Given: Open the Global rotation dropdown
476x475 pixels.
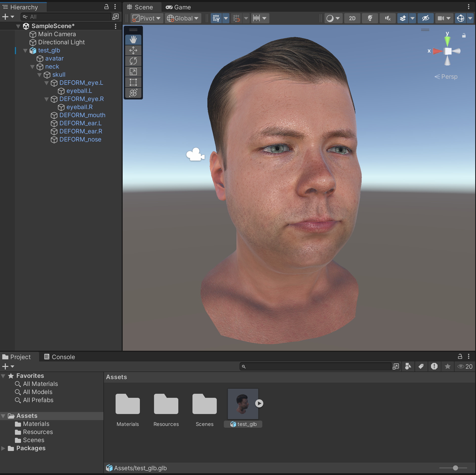Looking at the screenshot, I should [x=183, y=18].
